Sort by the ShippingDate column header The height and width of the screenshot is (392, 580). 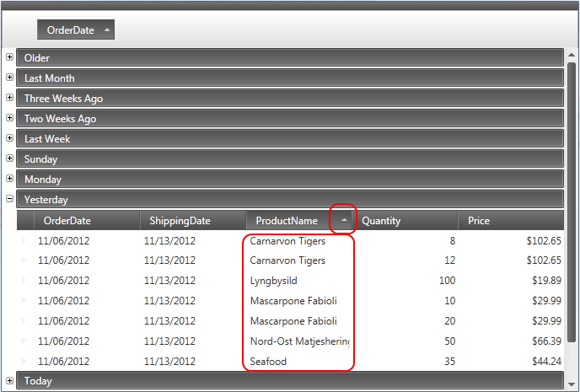click(x=192, y=221)
